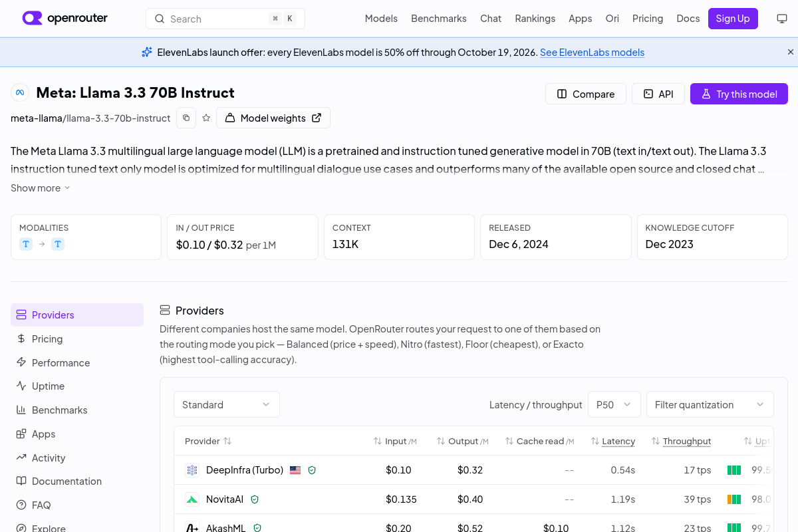The image size is (798, 532).
Task: Open Model weights external link
Action: tap(273, 118)
